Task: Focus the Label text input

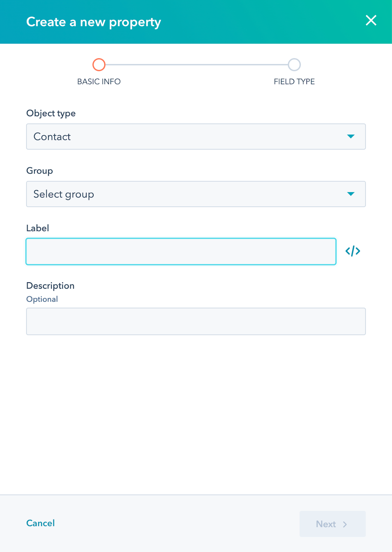Action: pyautogui.click(x=181, y=252)
